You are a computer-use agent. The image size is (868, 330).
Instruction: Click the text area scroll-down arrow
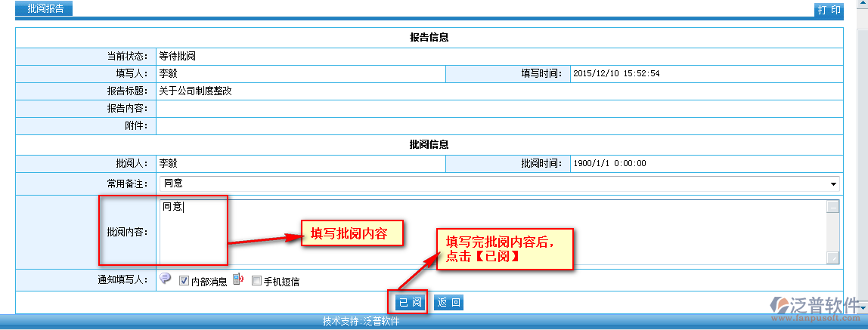(832, 258)
